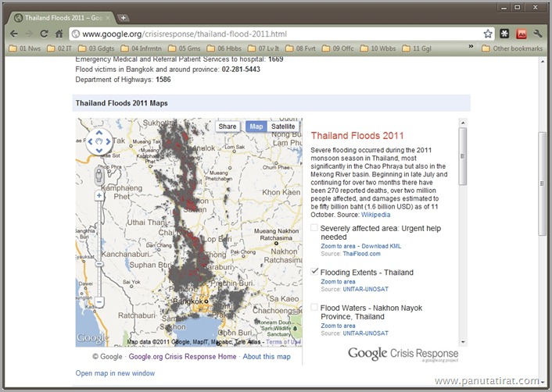Click the Download KML link

[382, 246]
